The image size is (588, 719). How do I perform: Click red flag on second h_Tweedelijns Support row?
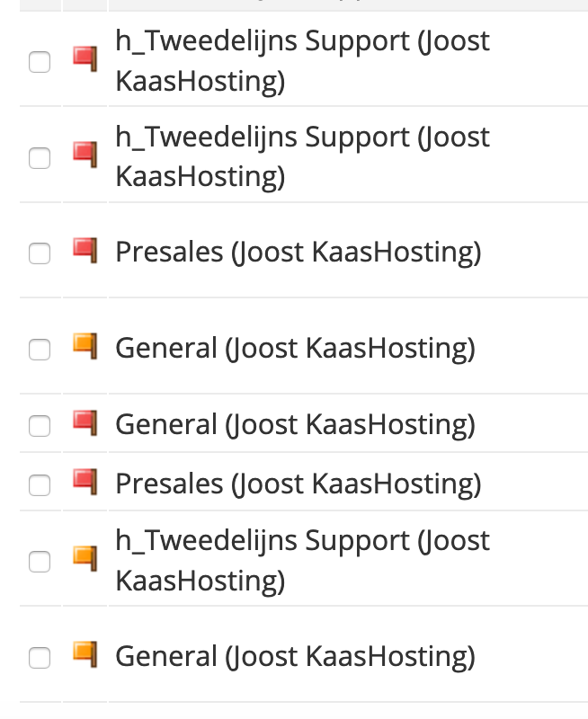85,155
